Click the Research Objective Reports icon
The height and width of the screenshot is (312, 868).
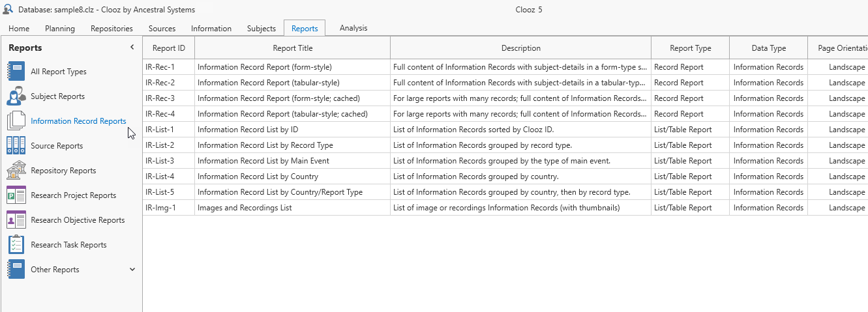[16, 220]
